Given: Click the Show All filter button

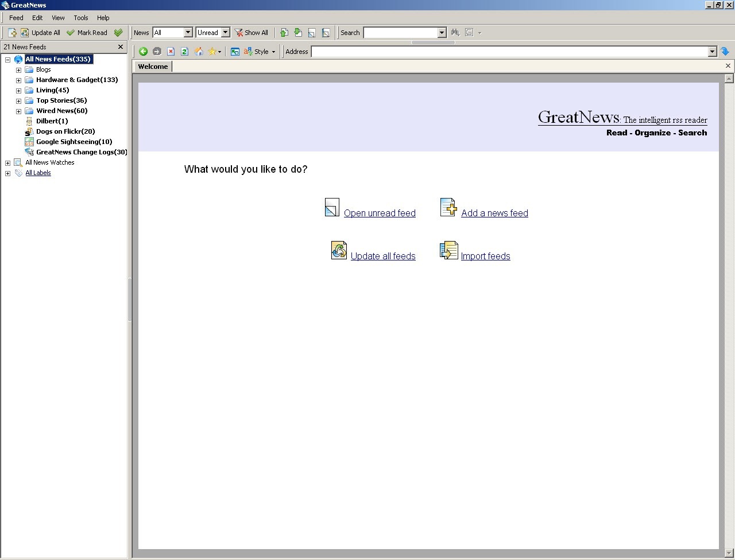Looking at the screenshot, I should coord(252,33).
